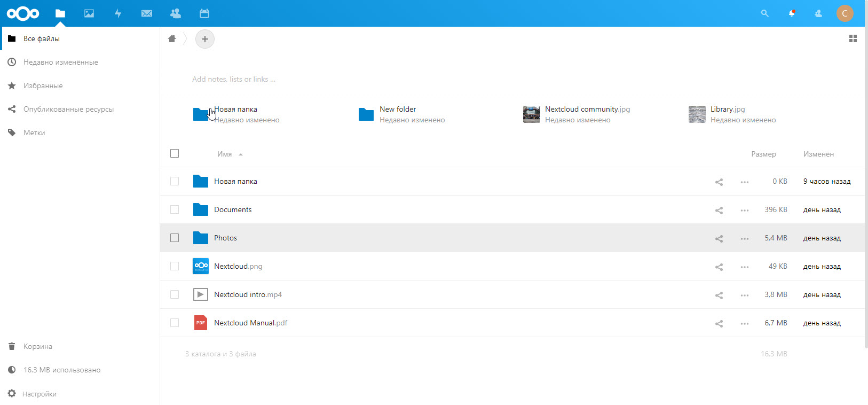Screen dimensions: 868x405
Task: Open the Documents folder icon
Action: [x=201, y=209]
